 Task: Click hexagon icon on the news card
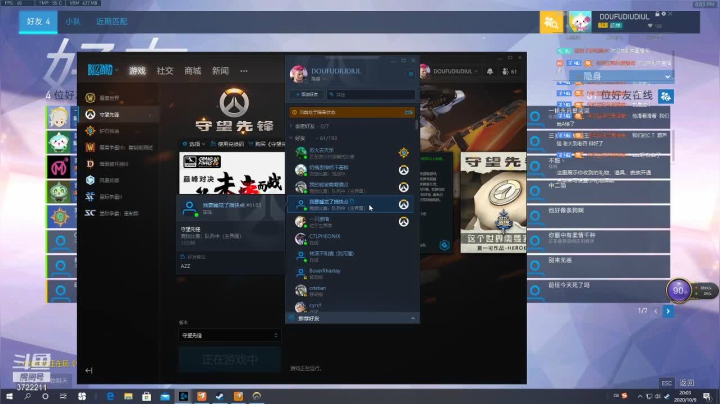click(444, 245)
